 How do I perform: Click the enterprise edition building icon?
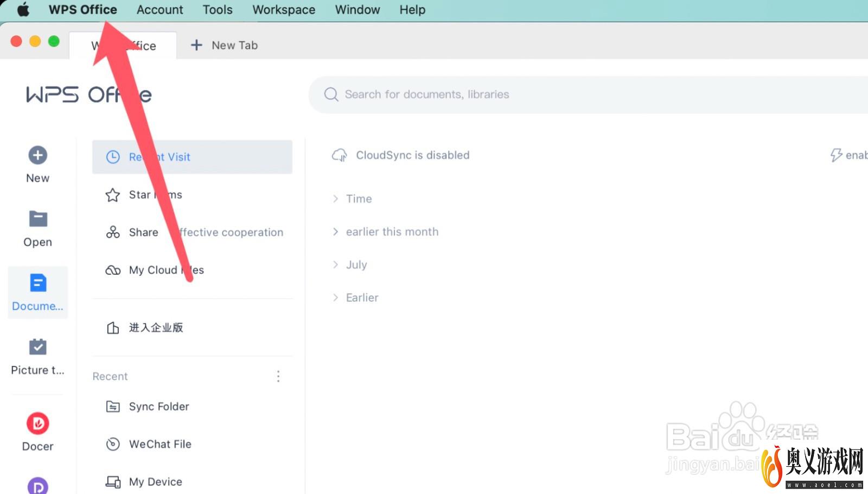coord(113,328)
